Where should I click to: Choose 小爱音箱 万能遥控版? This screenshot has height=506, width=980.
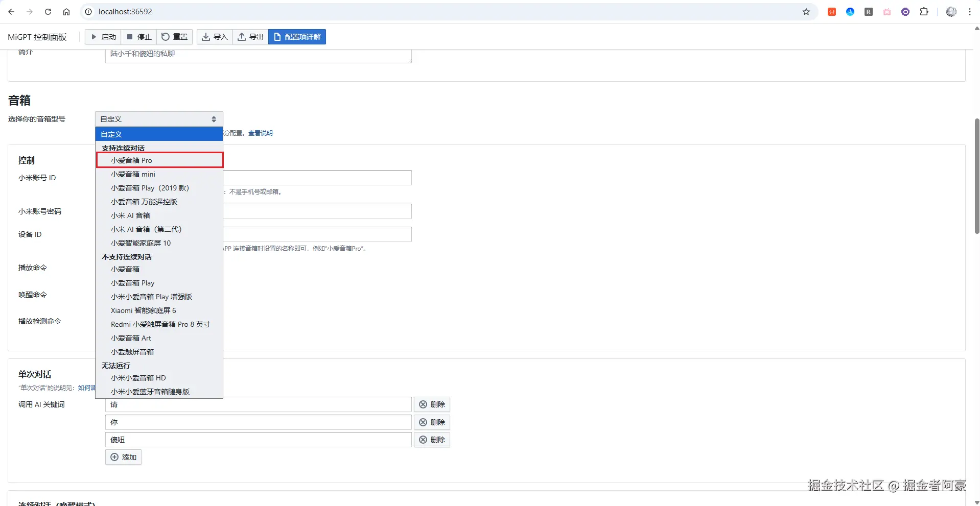(x=159, y=202)
